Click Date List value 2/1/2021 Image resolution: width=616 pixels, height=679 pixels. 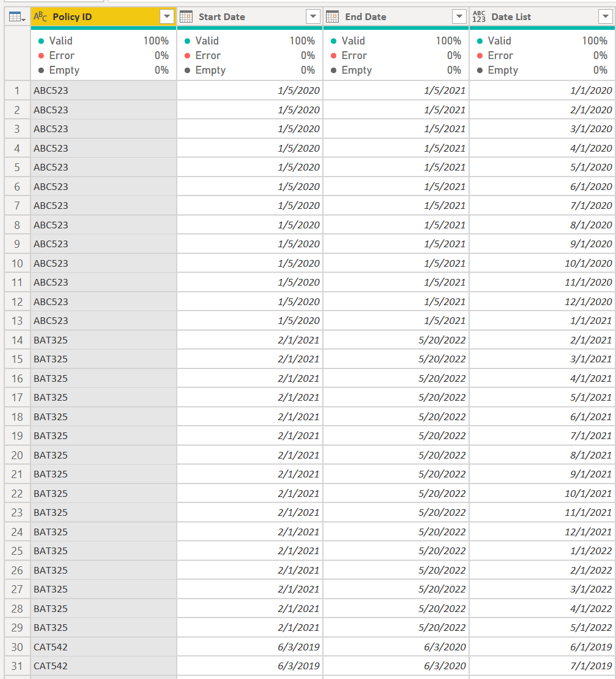coord(542,340)
